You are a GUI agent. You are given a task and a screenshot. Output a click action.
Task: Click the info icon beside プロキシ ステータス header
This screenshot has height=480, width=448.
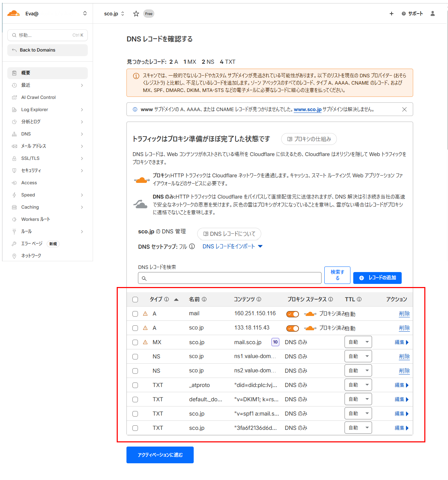331,299
